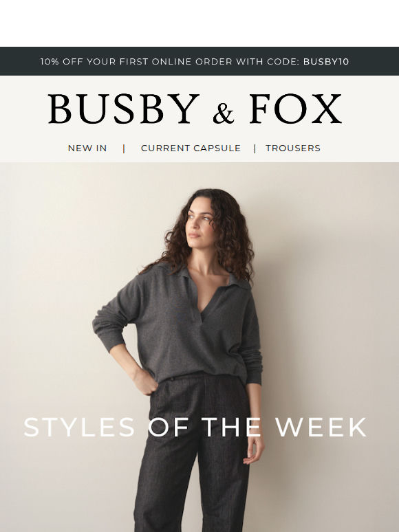Select the BUSBY10 discount code text

[x=326, y=62]
